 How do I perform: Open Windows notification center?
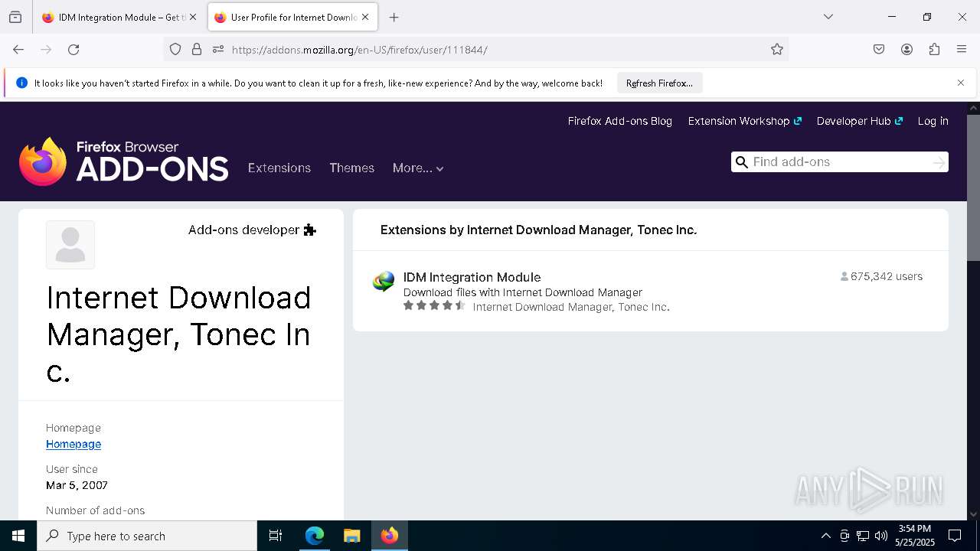coord(955,536)
